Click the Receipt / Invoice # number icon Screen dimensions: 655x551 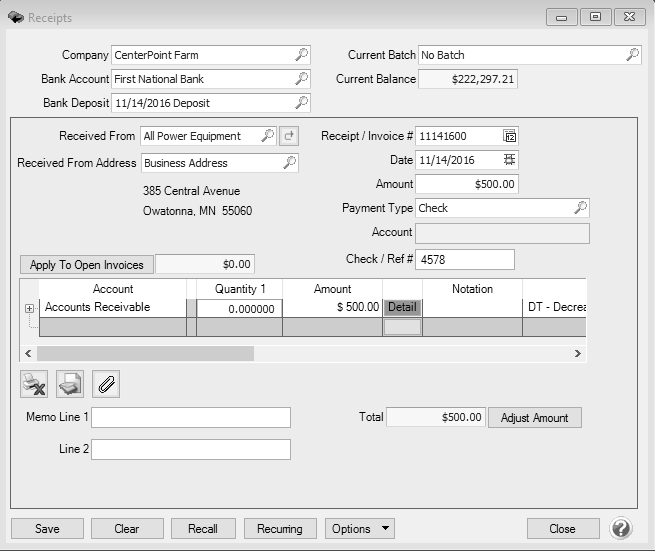510,136
